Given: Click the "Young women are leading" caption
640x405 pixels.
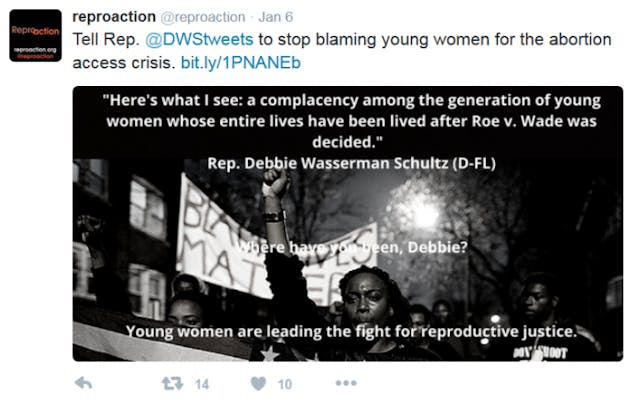Looking at the screenshot, I should point(347,330).
